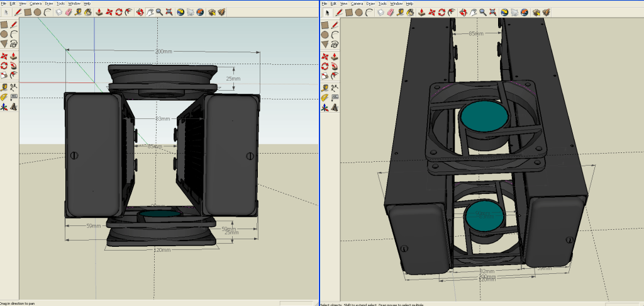Select the 3D Text tool in left side toolbar
Viewport: 644px width, 306px height.
tap(14, 107)
